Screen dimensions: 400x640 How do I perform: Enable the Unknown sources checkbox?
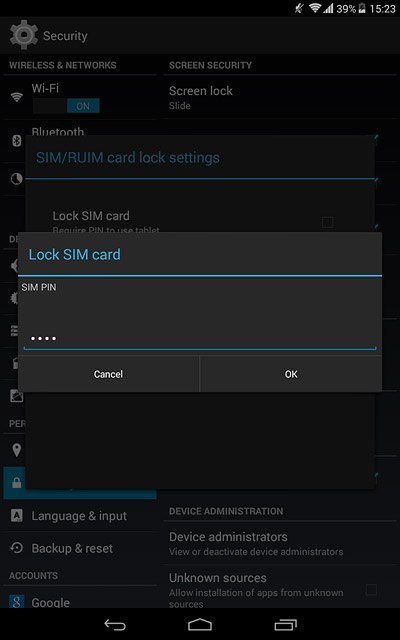371,590
